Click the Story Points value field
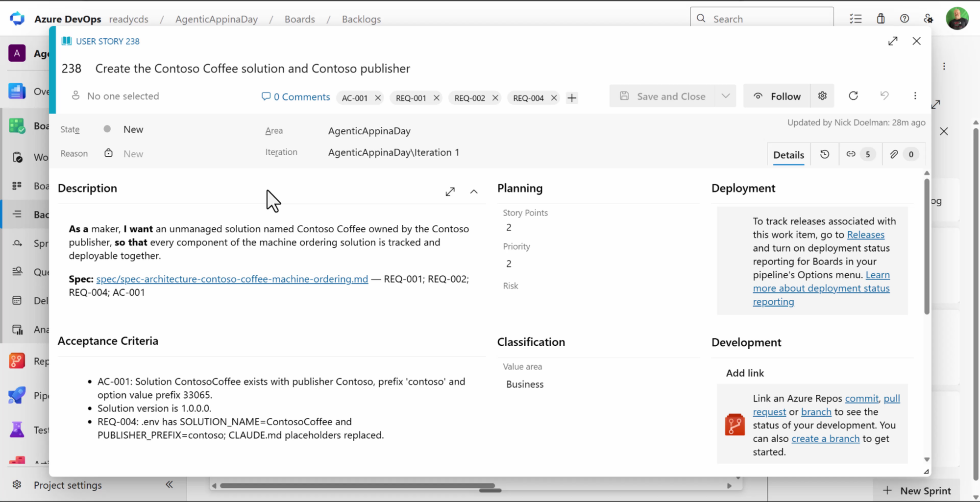This screenshot has height=502, width=980. tap(598, 227)
